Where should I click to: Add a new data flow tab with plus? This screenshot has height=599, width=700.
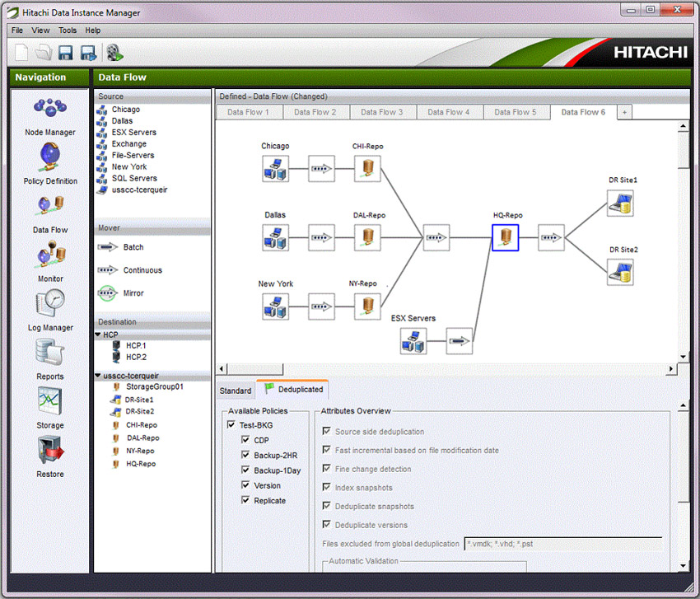tap(624, 113)
